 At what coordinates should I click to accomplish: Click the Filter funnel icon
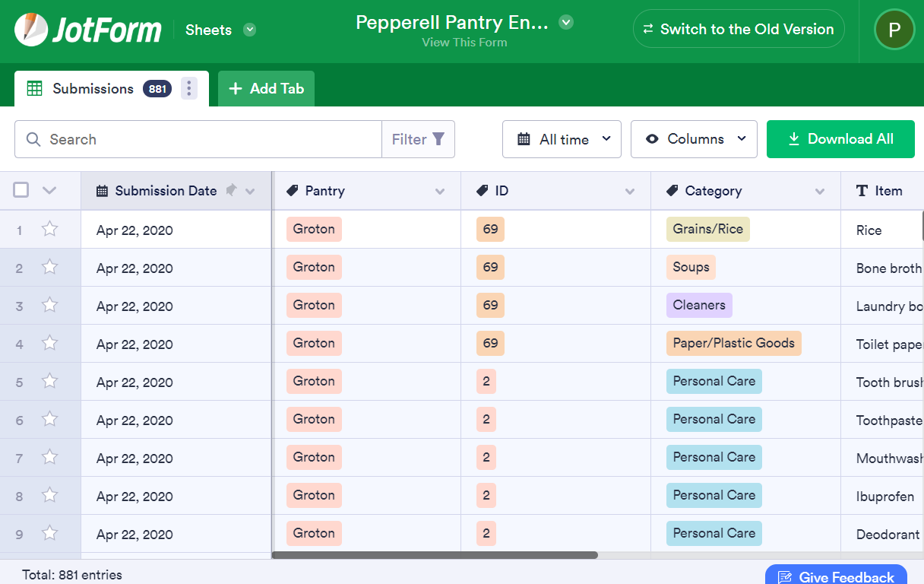(438, 139)
